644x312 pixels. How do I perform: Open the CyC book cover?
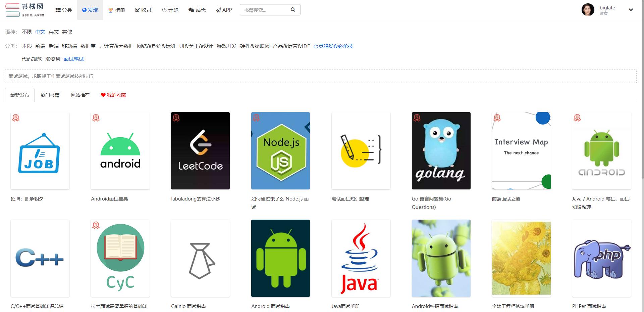[x=120, y=258]
